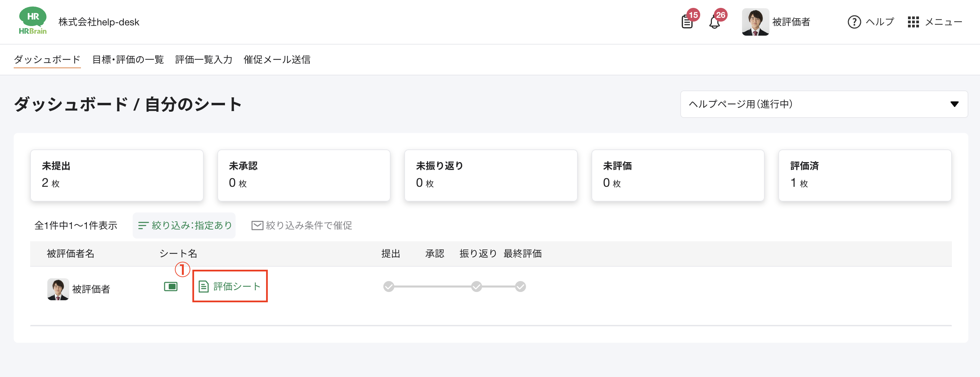Click 絞り込み条件で催促 button
This screenshot has width=980, height=377.
click(x=302, y=226)
